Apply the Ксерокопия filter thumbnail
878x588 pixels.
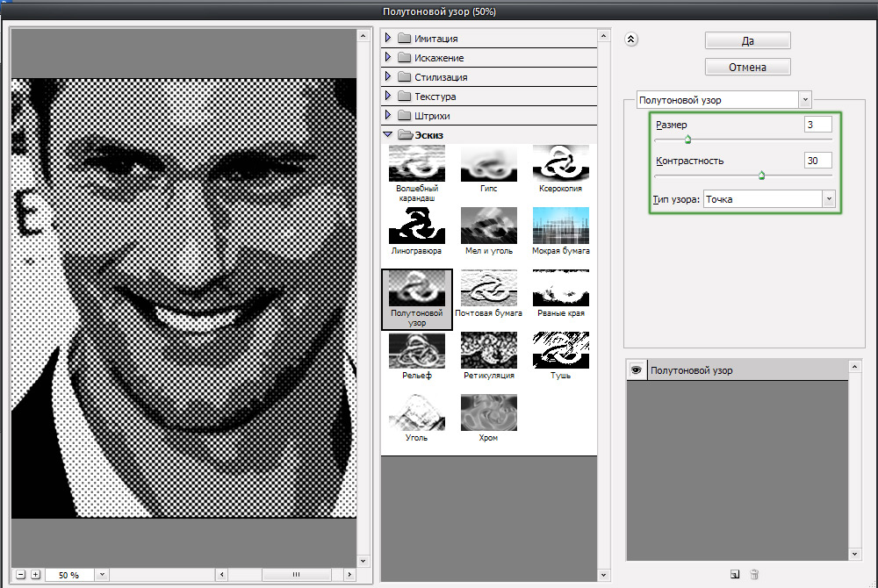561,163
